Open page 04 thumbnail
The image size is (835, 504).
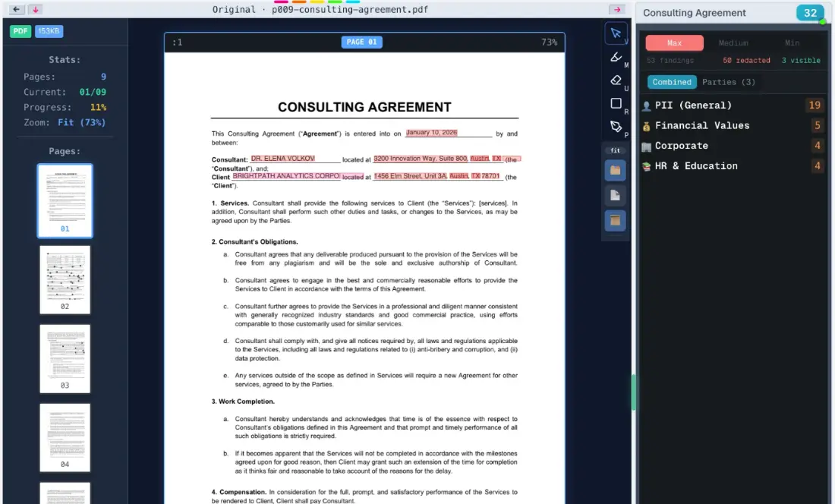[65, 437]
